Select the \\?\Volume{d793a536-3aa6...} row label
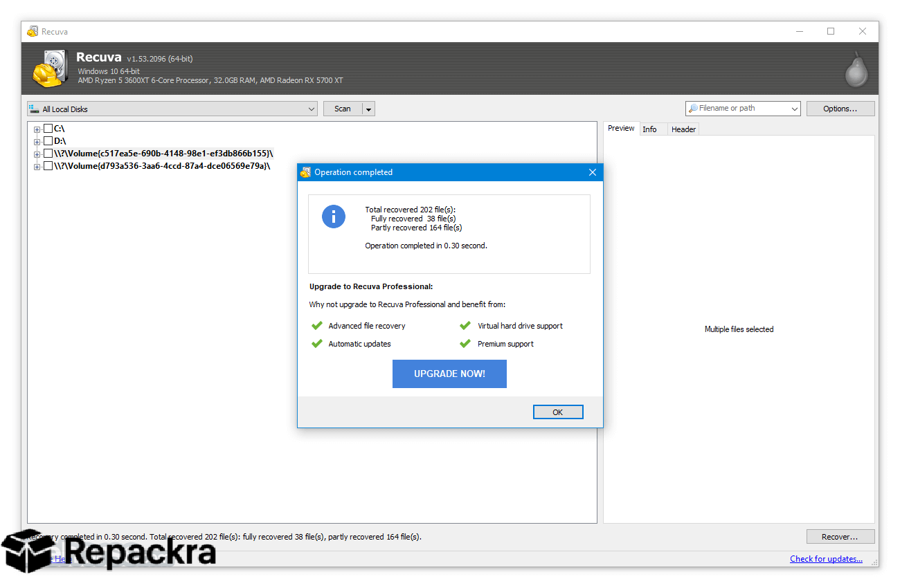Screen dimensions: 900x588 click(x=162, y=166)
